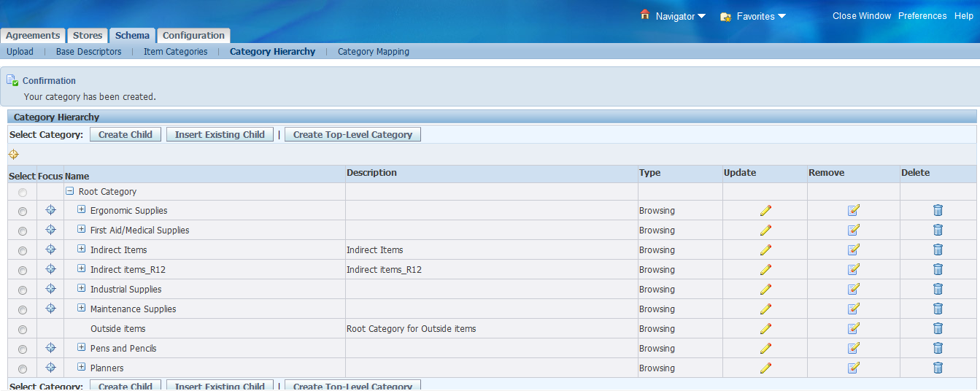Delete Industrial Supplies via trash icon

pos(938,289)
